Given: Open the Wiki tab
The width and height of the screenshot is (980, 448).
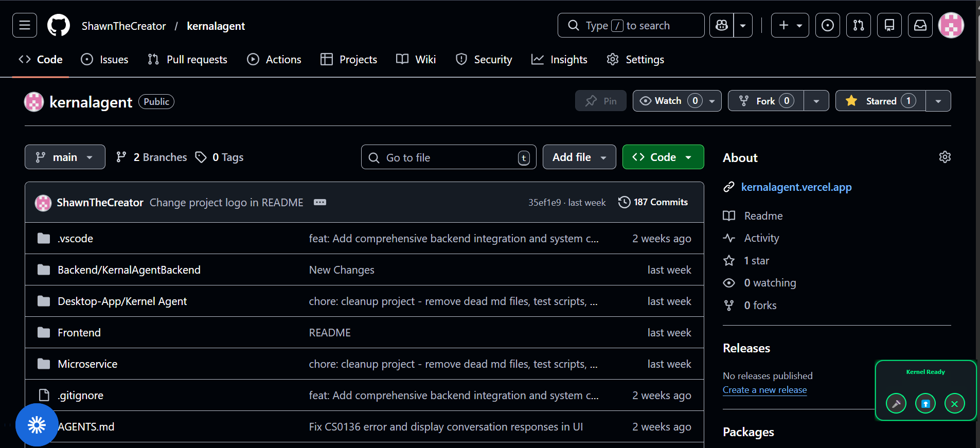Looking at the screenshot, I should click(416, 59).
